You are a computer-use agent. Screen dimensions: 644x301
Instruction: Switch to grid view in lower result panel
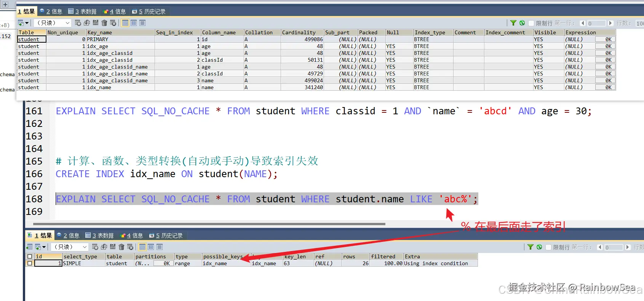coord(142,247)
